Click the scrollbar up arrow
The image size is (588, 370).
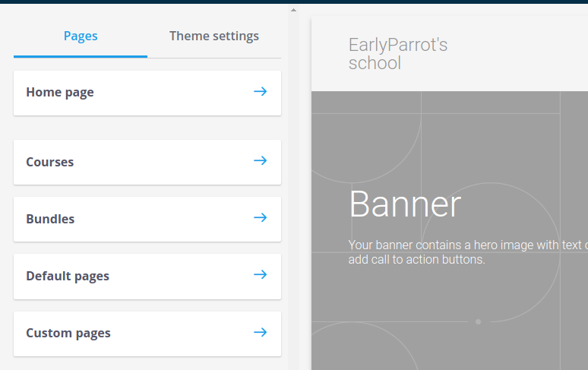294,10
